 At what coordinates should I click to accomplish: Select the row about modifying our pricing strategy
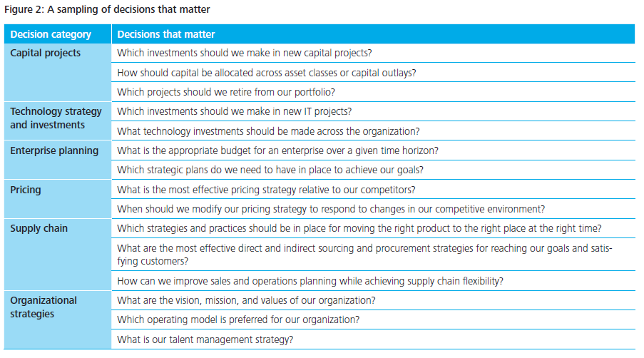coord(331,209)
